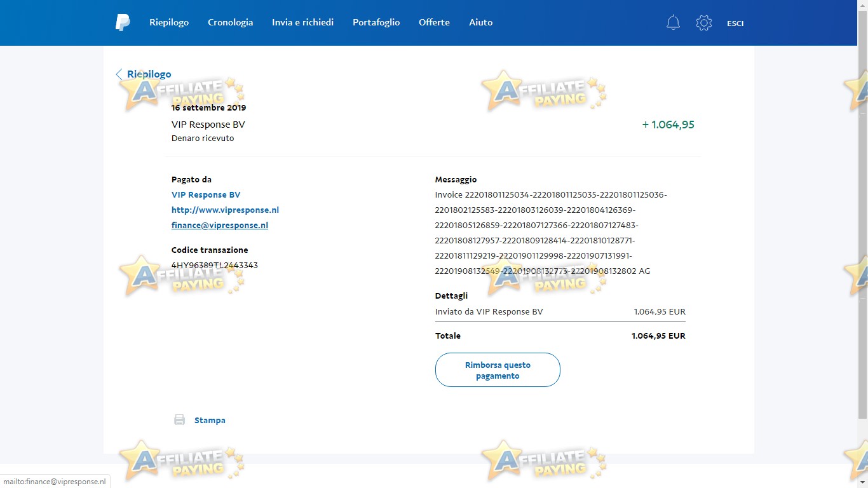Image resolution: width=868 pixels, height=488 pixels.
Task: Click the Totale 1.064,95 EUR value
Action: tap(658, 335)
